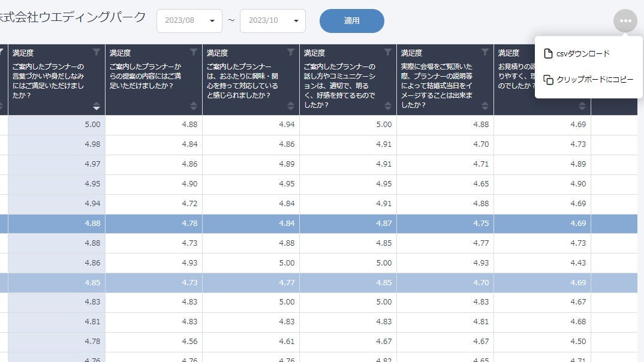Sort the 興味・関心 satisfaction column
The image size is (644, 362).
pyautogui.click(x=291, y=106)
